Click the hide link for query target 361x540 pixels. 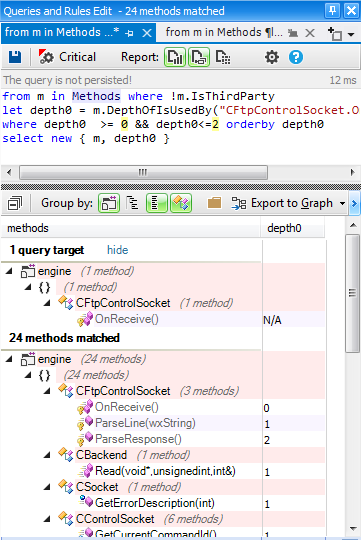coord(117,250)
